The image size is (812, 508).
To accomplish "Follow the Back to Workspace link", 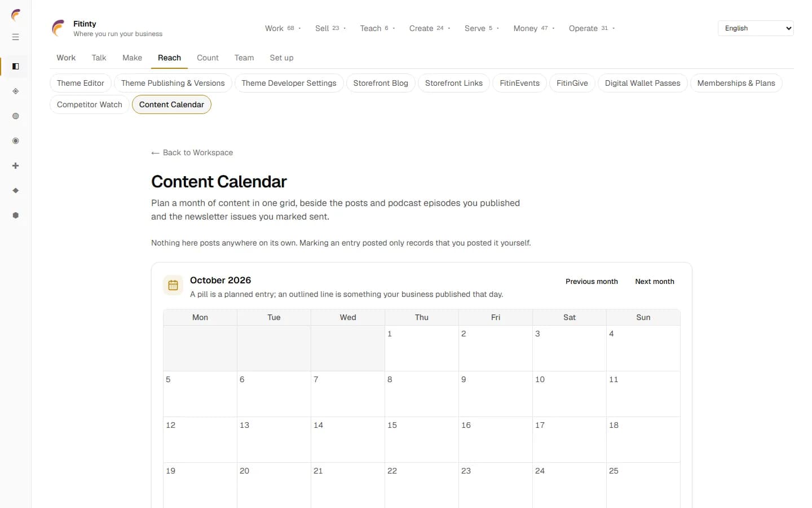I will tap(192, 152).
